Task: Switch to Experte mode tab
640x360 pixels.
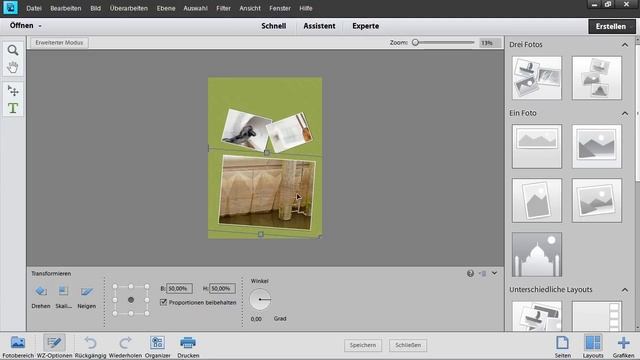Action: tap(365, 26)
